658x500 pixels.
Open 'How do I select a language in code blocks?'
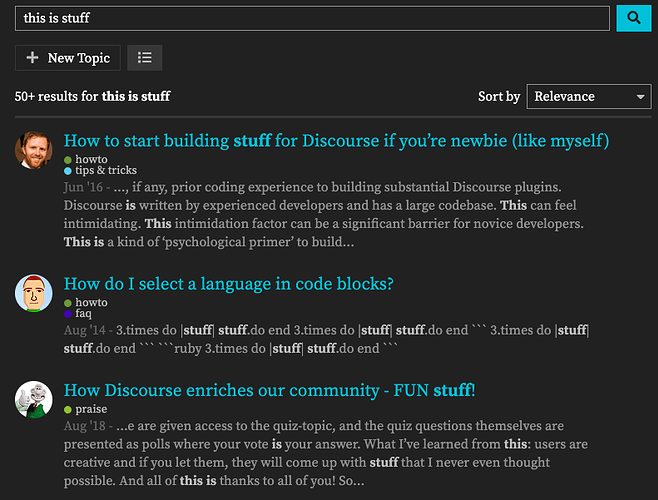(x=229, y=284)
